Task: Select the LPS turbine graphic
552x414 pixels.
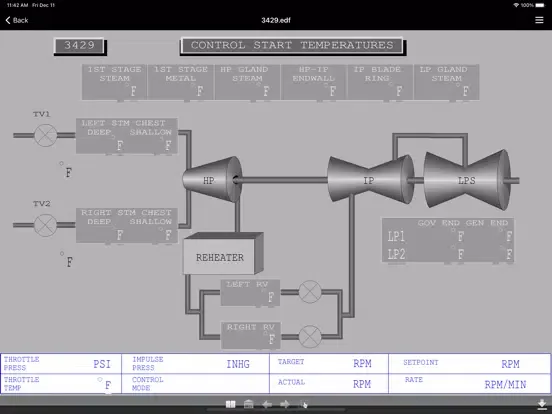Action: 468,180
